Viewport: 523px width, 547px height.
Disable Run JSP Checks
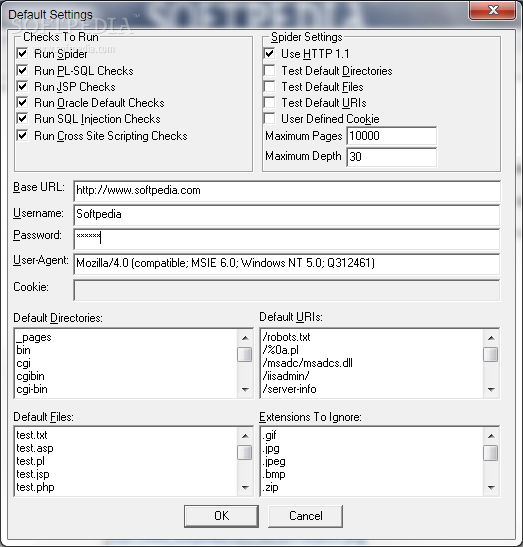coord(22,87)
